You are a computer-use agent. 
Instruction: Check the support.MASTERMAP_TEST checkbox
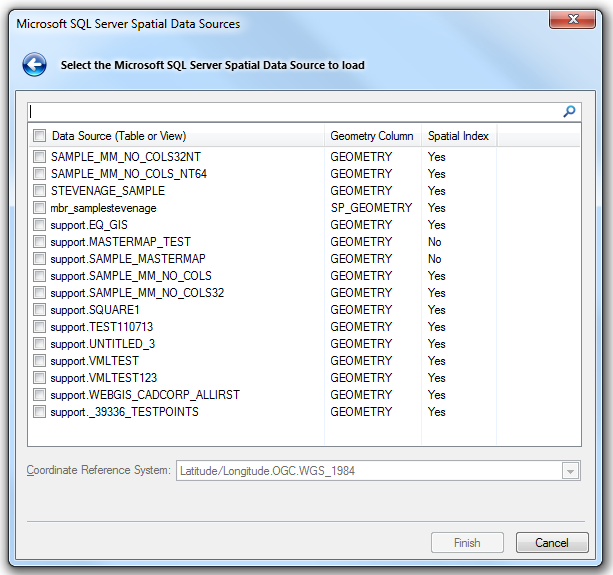point(39,242)
